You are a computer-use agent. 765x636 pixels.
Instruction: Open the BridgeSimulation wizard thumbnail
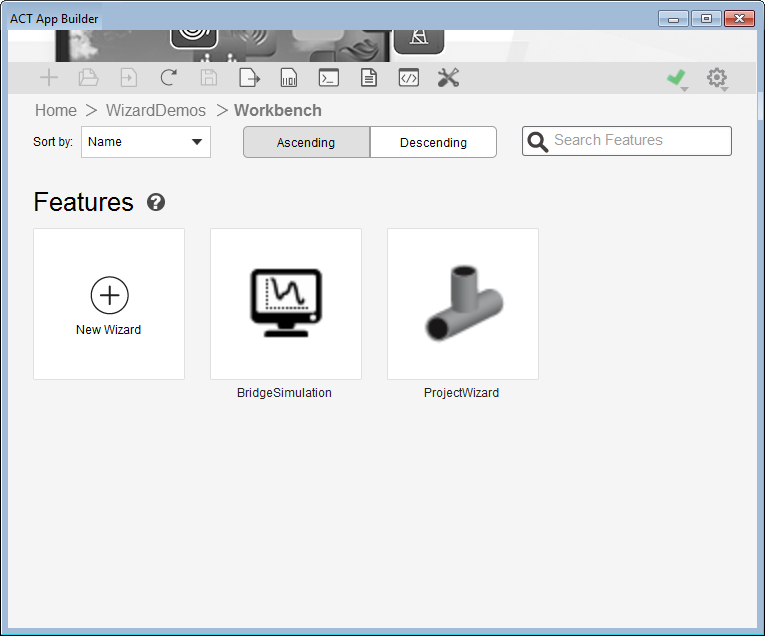point(286,304)
